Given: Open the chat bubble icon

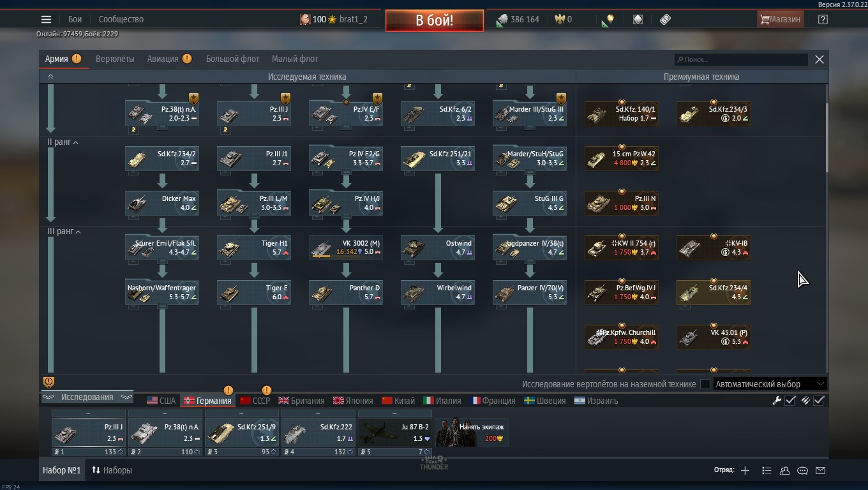Looking at the screenshot, I should coord(802,470).
